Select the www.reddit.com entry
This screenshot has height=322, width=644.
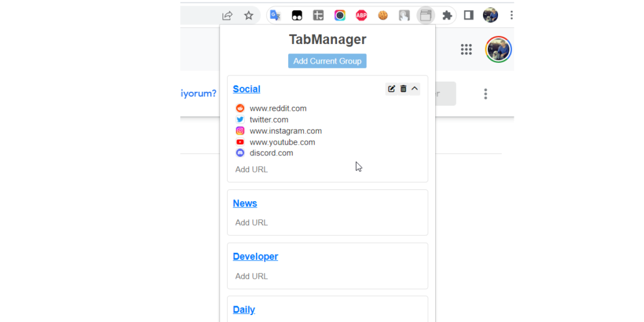[x=278, y=108]
